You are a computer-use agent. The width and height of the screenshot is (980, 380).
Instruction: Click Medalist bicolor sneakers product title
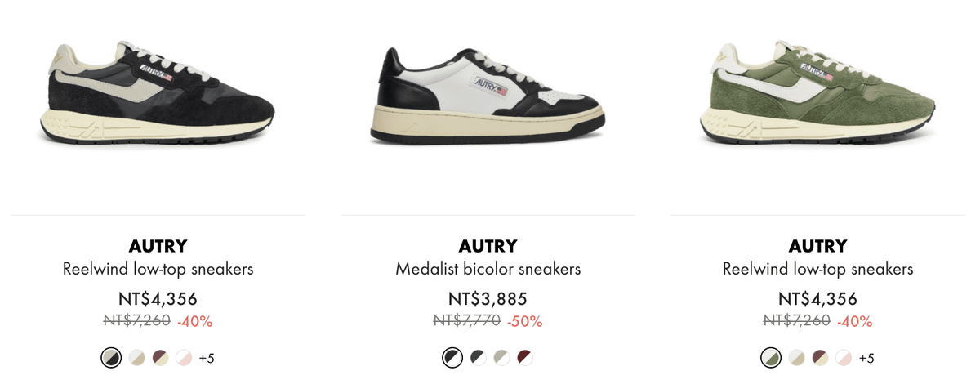(488, 269)
